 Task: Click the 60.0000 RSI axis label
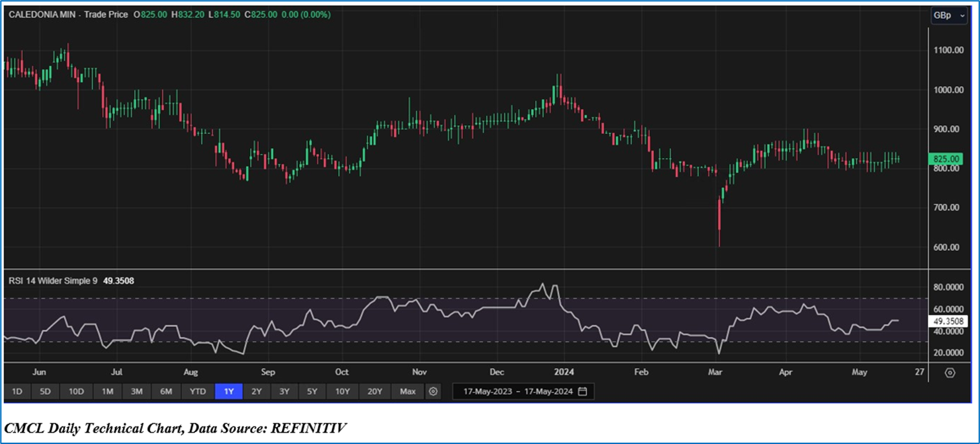(x=948, y=309)
